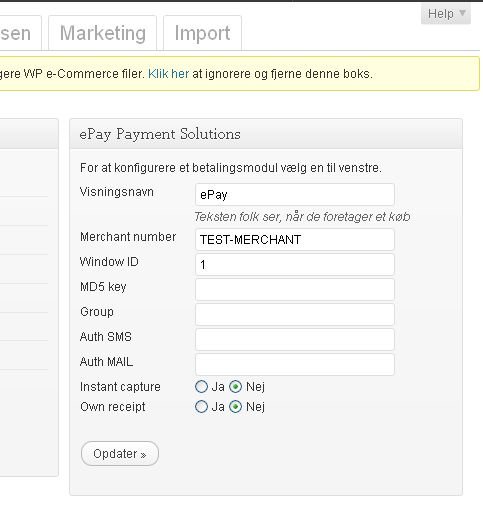Switch to the Import tab
This screenshot has width=483, height=528.
pos(202,33)
